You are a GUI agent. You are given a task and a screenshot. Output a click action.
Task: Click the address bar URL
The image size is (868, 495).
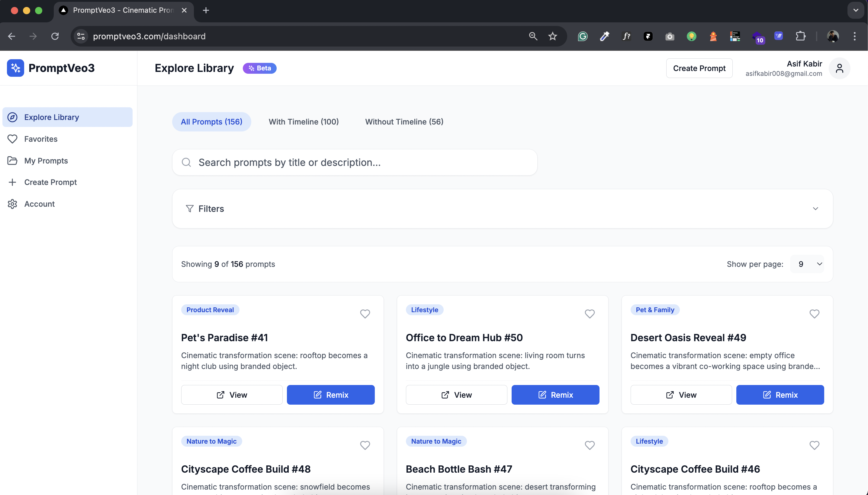pos(149,36)
